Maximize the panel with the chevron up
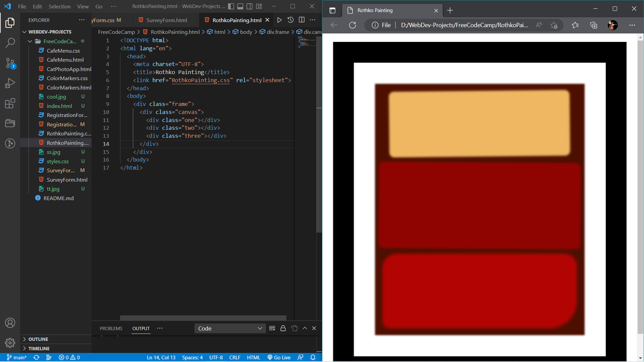The width and height of the screenshot is (644, 362). coord(305,328)
